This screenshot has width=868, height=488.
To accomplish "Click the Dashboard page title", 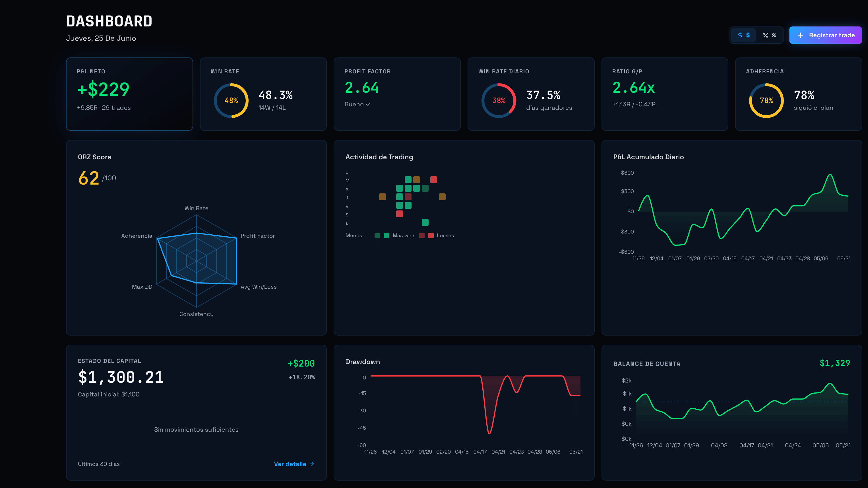I will [x=109, y=21].
